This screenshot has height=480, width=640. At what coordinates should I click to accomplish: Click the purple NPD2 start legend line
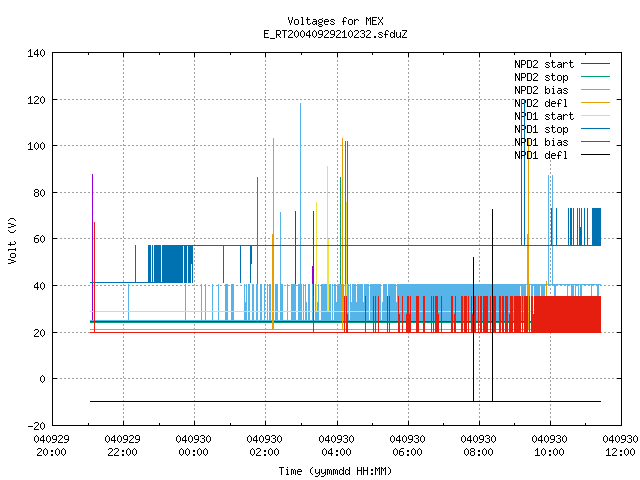click(x=595, y=64)
